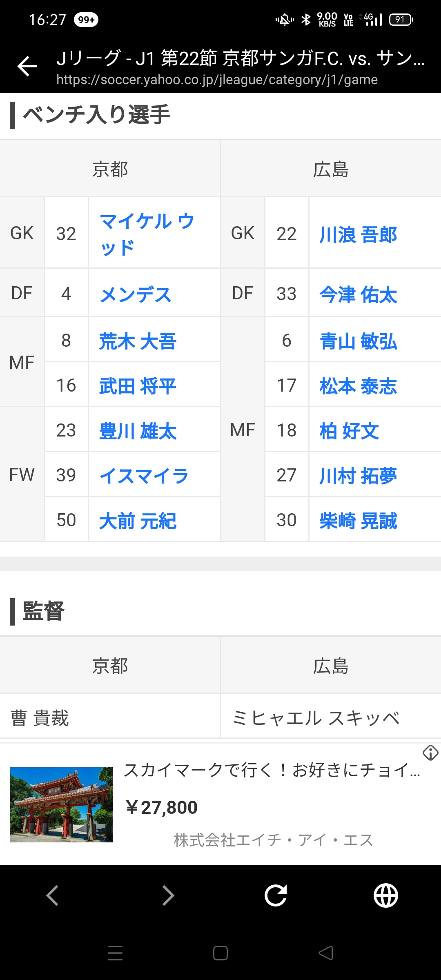The image size is (441, 980).
Task: Open player マイケル ウッド profile
Action: click(147, 234)
